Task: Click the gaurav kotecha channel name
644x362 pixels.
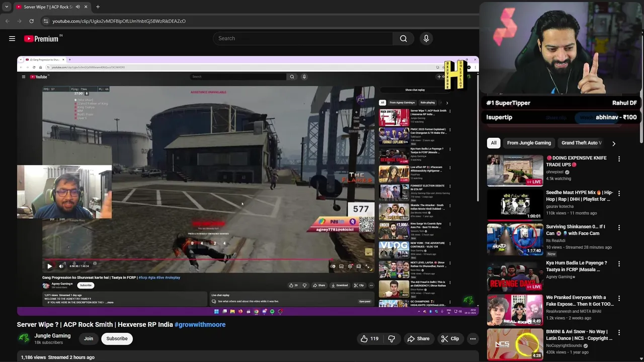Action: pos(559,206)
